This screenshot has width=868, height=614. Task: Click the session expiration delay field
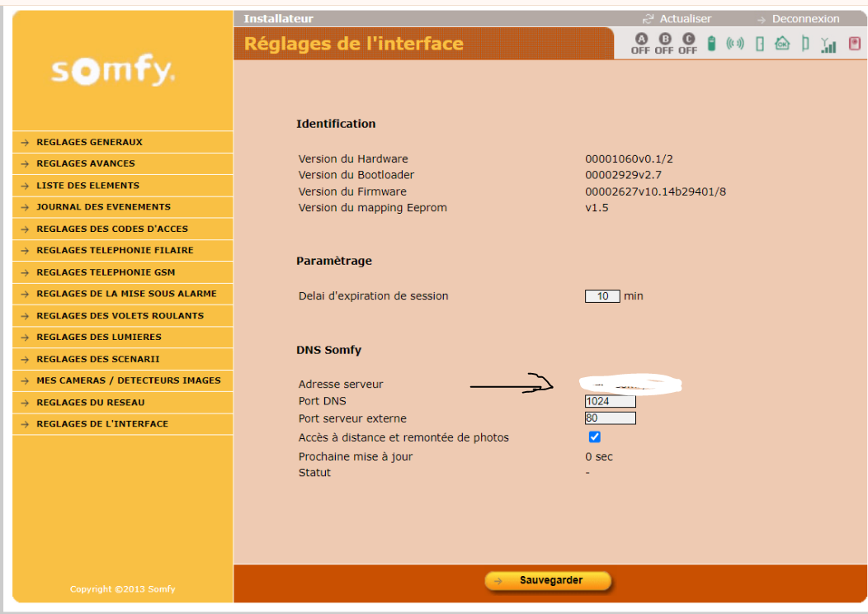[x=601, y=296]
